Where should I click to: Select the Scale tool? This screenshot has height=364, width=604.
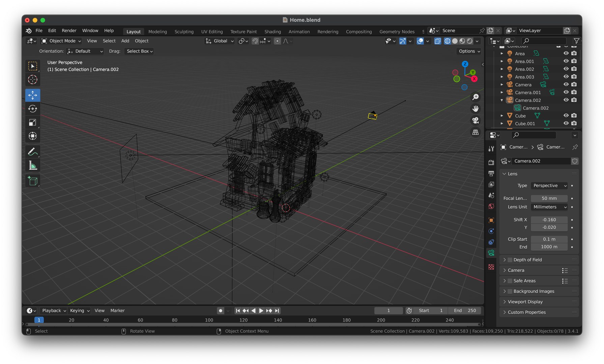tap(33, 122)
